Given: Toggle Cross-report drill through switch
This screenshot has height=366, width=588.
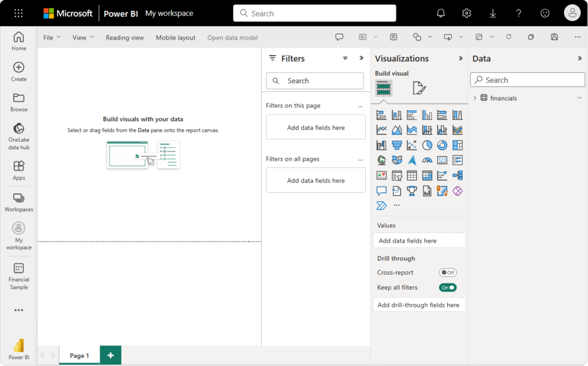Looking at the screenshot, I should pyautogui.click(x=448, y=272).
